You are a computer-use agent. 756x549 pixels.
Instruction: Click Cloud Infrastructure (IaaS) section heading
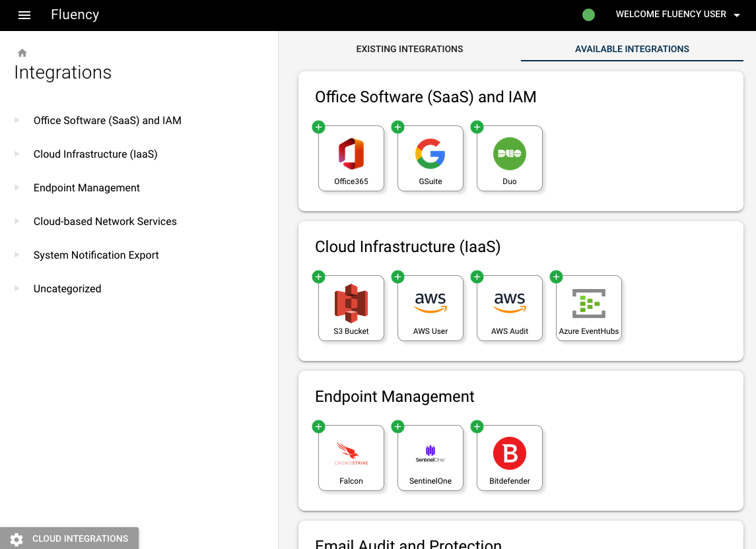pyautogui.click(x=407, y=247)
